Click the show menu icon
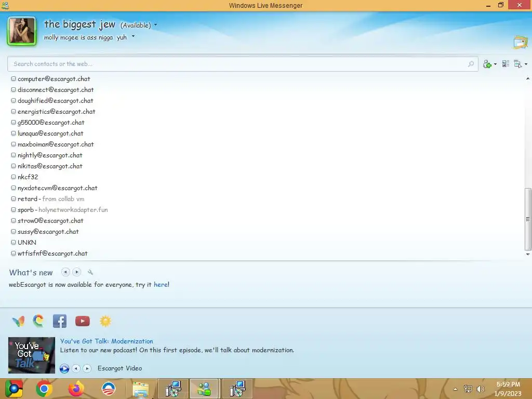The width and height of the screenshot is (532, 399). [x=518, y=64]
